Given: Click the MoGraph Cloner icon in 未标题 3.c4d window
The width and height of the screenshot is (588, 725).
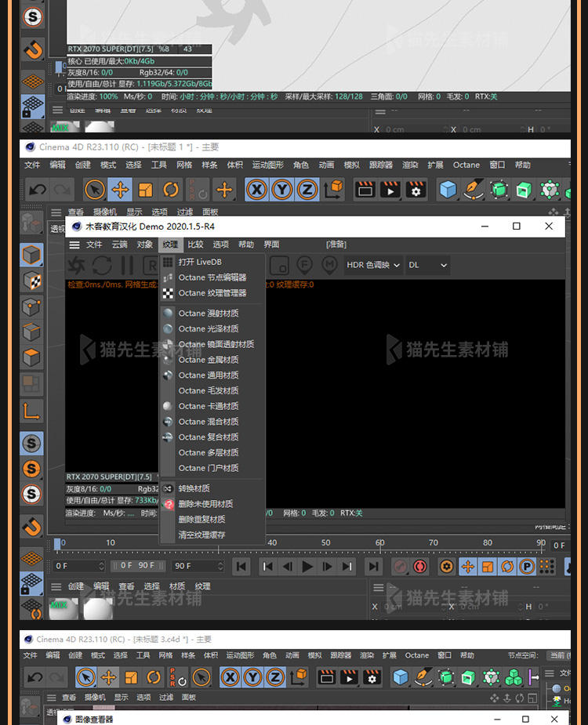Looking at the screenshot, I should [x=513, y=678].
